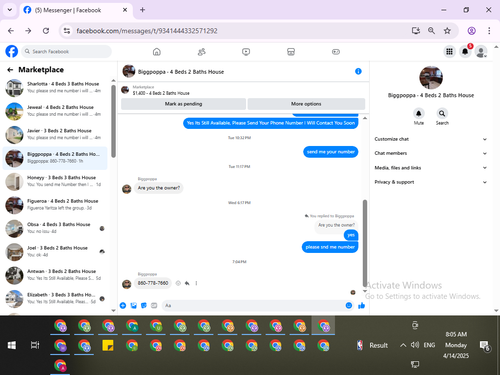Screen dimensions: 500x375
Task: Open the Javier 3 Beds 2 Baths conversation
Action: (55, 134)
